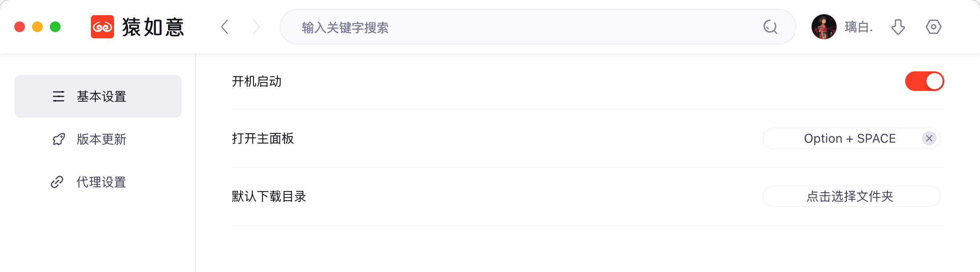The height and width of the screenshot is (272, 980).
Task: Click the red 猿如意 app logo
Action: point(102,27)
